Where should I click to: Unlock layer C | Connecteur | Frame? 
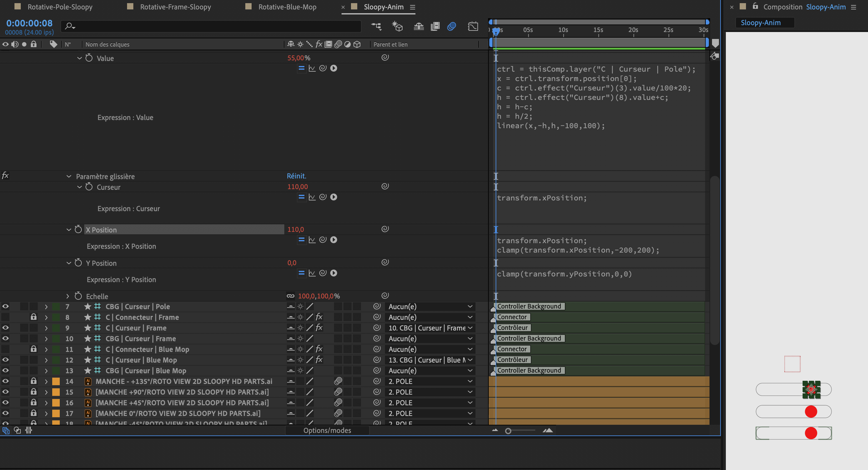tap(33, 317)
